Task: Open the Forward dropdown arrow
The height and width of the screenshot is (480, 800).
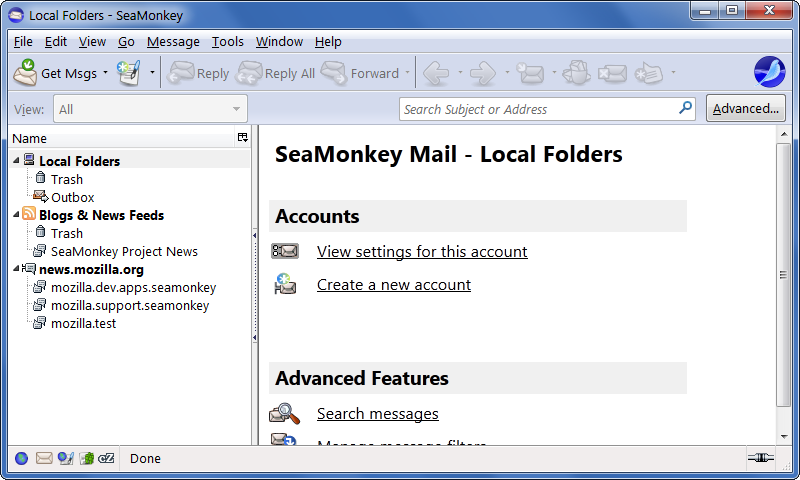Action: 407,73
